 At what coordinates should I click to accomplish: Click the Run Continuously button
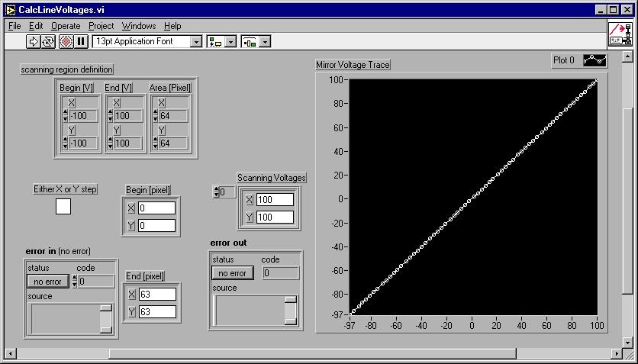49,41
